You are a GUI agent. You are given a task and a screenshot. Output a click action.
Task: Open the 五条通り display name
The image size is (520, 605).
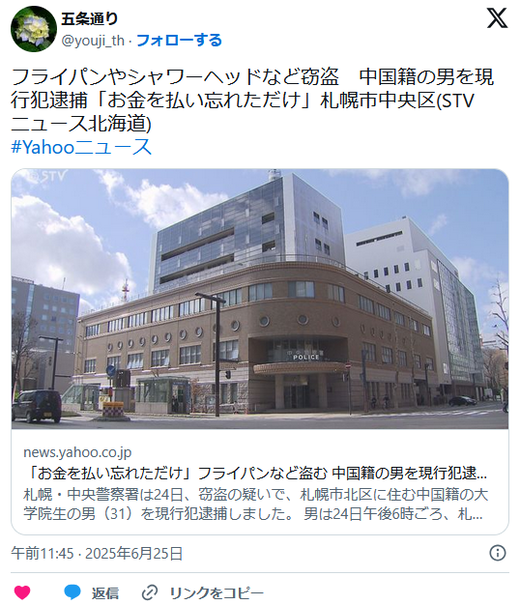point(89,19)
